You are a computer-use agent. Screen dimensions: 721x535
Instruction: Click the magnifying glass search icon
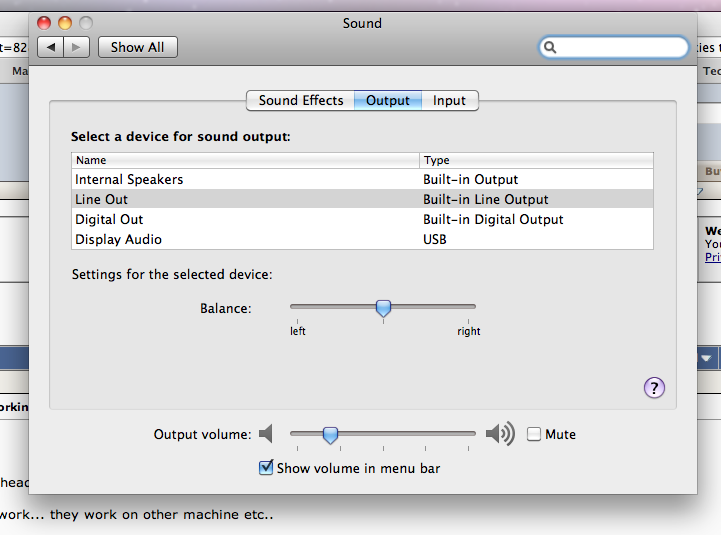pyautogui.click(x=551, y=47)
